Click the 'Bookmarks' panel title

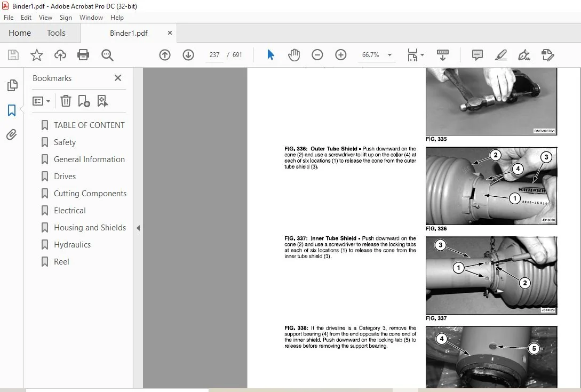[52, 78]
